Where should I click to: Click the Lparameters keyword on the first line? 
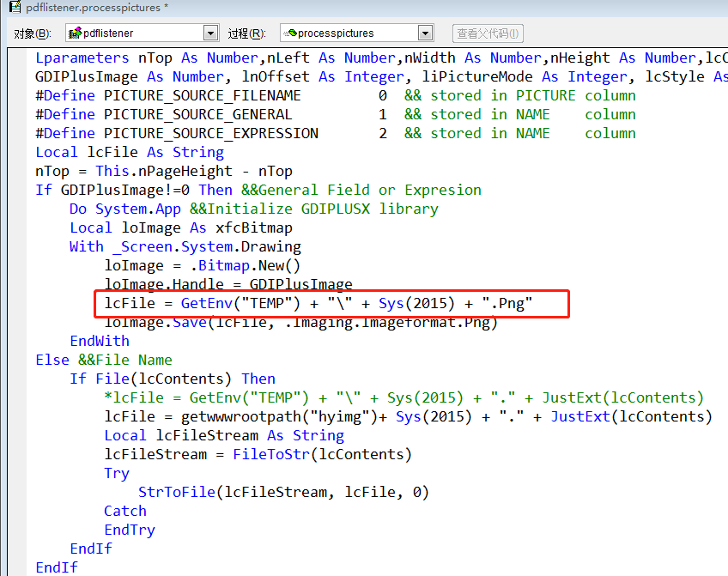(x=82, y=58)
